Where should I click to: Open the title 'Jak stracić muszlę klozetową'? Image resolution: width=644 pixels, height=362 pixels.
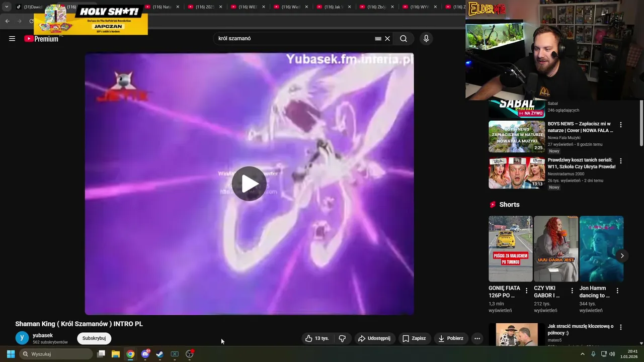click(581, 329)
